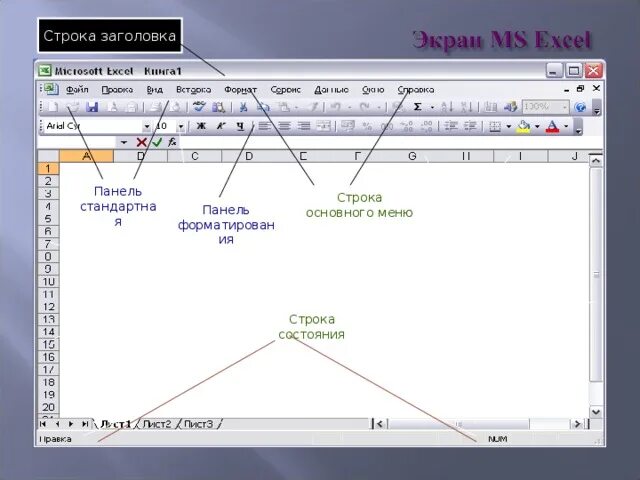The width and height of the screenshot is (640, 480).
Task: Open the Вставка menu
Action: [193, 89]
